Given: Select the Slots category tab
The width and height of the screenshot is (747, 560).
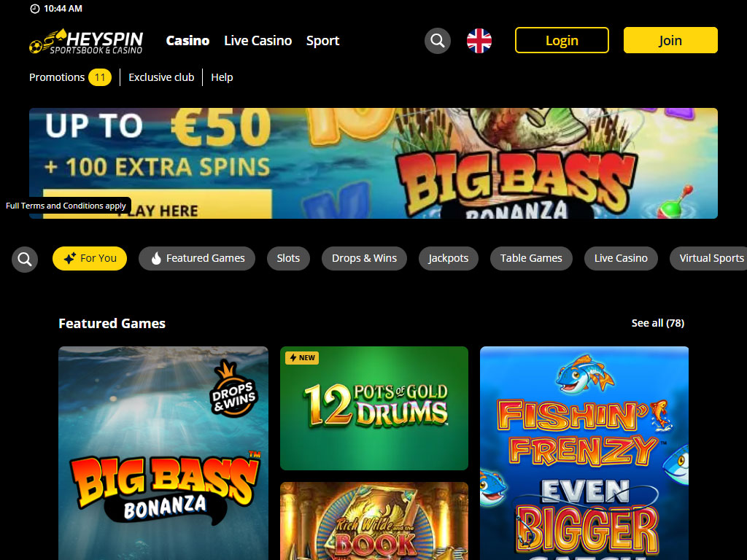Looking at the screenshot, I should (x=288, y=258).
